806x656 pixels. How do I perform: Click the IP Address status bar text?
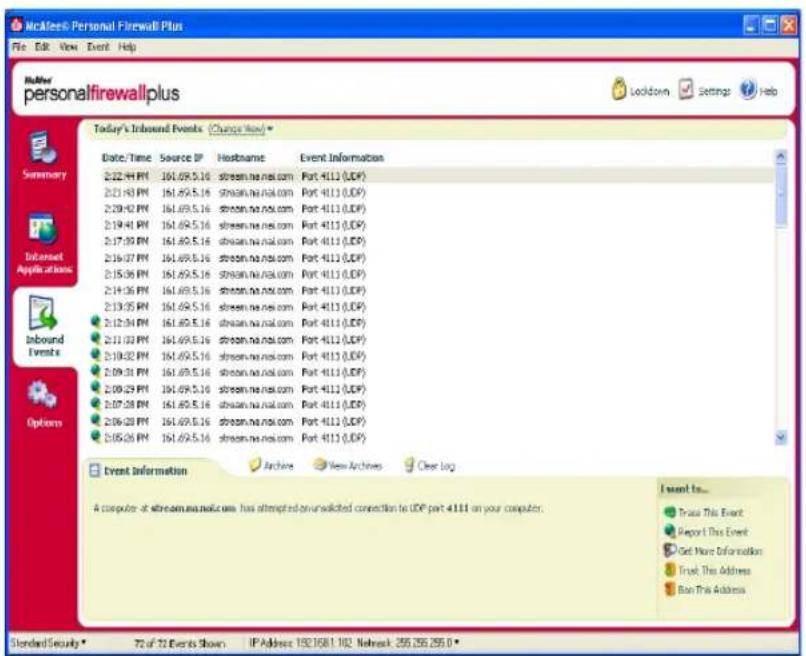(x=300, y=643)
